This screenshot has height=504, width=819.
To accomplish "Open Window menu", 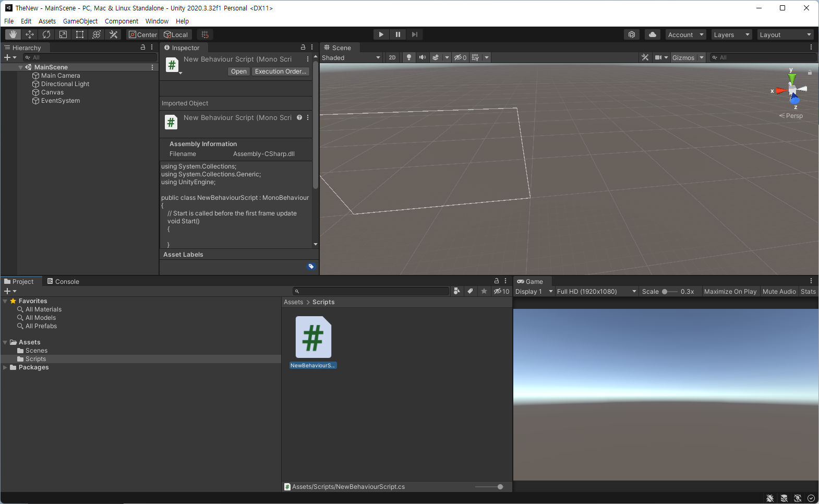I will pyautogui.click(x=157, y=21).
